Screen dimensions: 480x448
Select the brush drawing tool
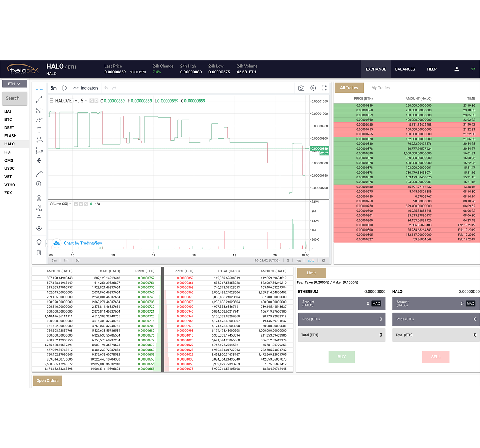[39, 120]
